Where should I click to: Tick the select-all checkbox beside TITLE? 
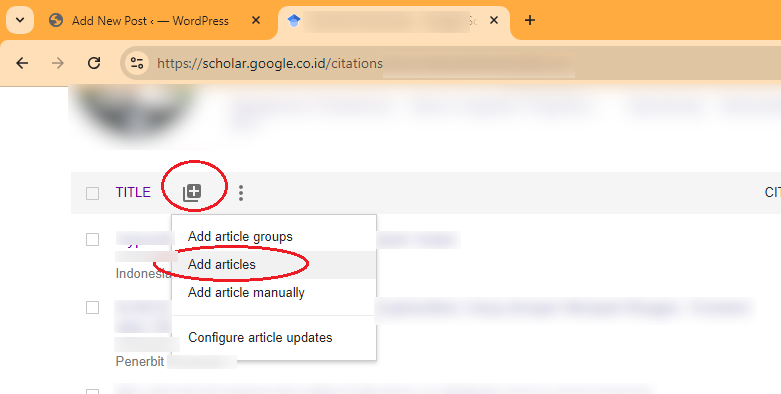[x=93, y=193]
